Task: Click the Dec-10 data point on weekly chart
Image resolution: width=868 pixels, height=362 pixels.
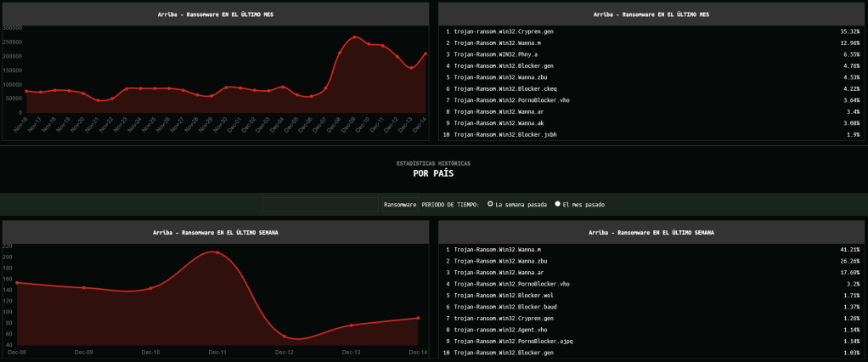Action: [150, 288]
